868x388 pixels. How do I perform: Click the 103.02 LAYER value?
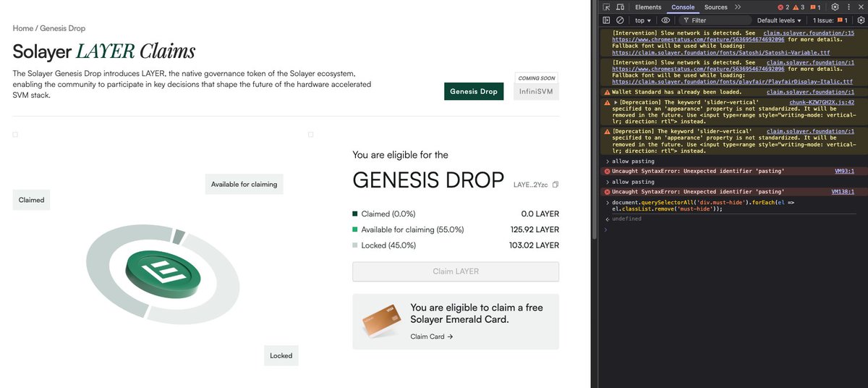[534, 245]
